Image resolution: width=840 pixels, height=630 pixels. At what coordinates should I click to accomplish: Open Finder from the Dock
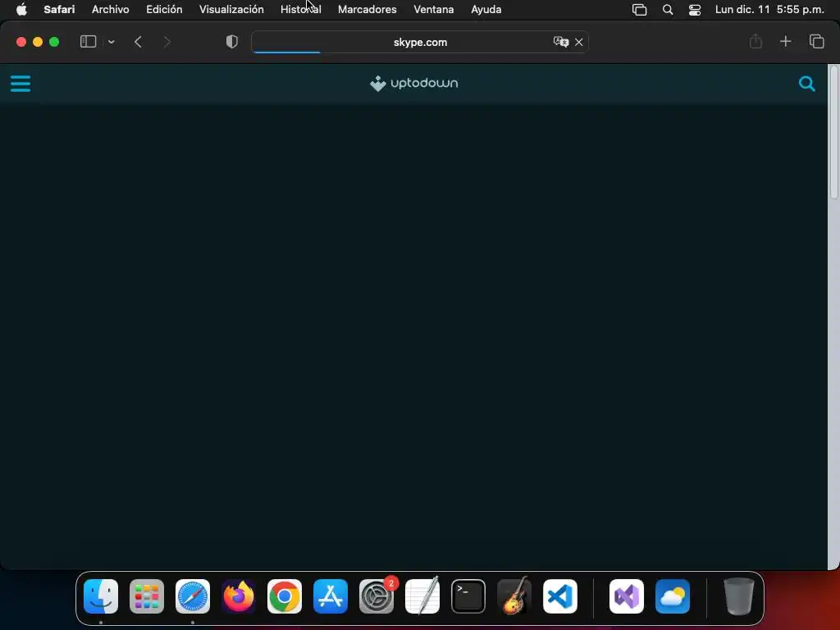pos(101,596)
